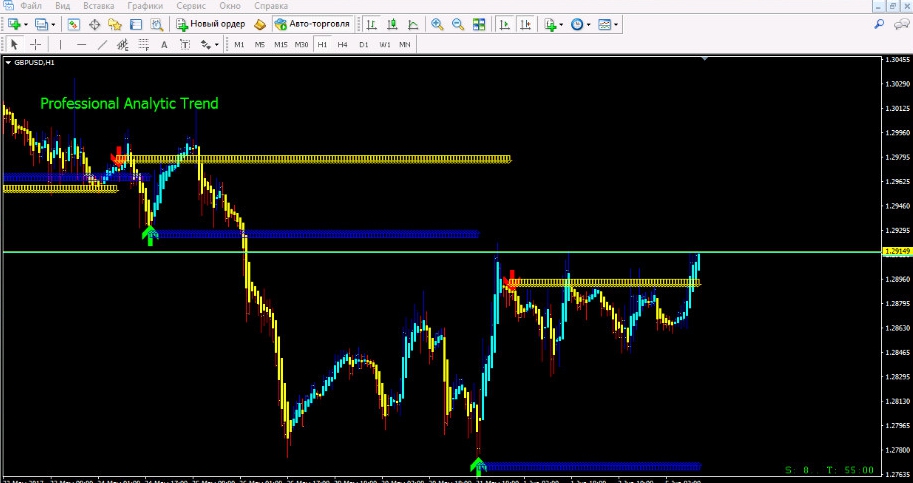Image resolution: width=913 pixels, height=483 pixels.
Task: Click the 1.29149 current price label
Action: (897, 253)
